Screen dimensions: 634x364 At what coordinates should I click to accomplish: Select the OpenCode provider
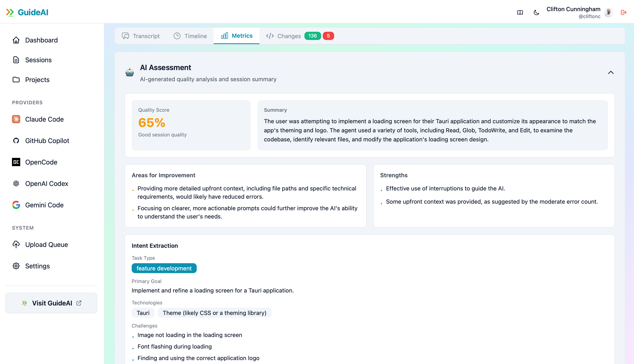[41, 162]
